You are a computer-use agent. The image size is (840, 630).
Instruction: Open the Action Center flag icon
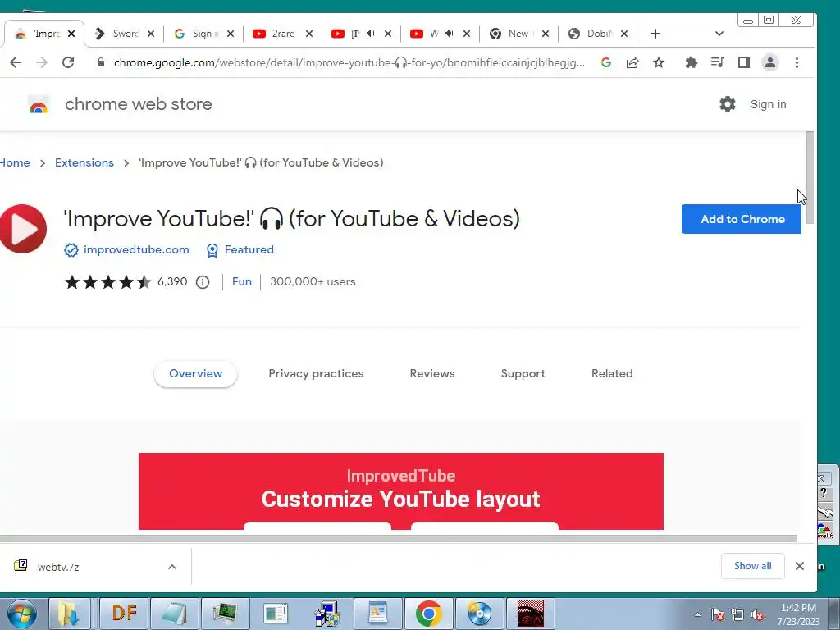tap(718, 614)
